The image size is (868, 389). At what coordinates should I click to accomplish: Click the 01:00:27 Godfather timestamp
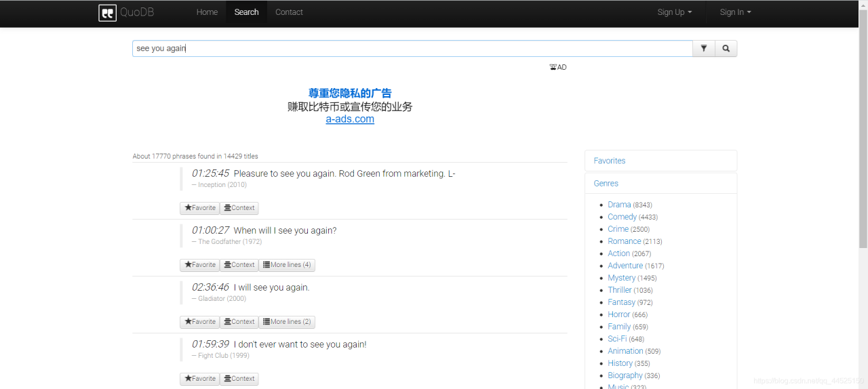(210, 230)
